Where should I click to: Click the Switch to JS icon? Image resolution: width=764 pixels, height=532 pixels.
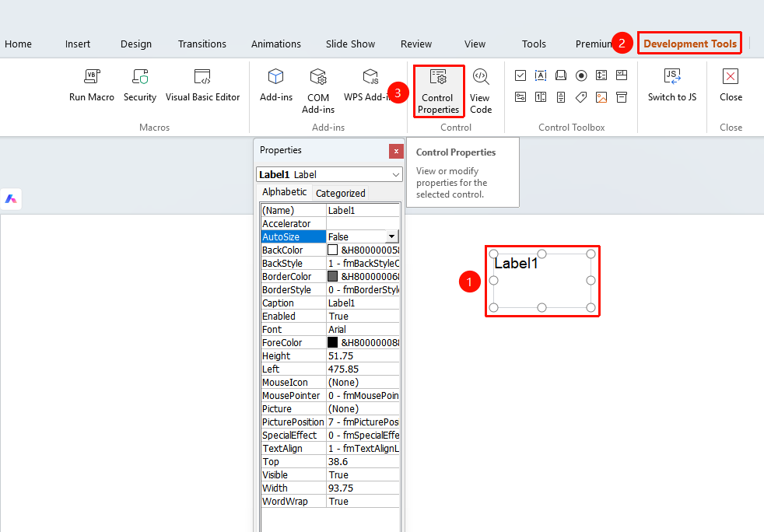[x=672, y=76]
